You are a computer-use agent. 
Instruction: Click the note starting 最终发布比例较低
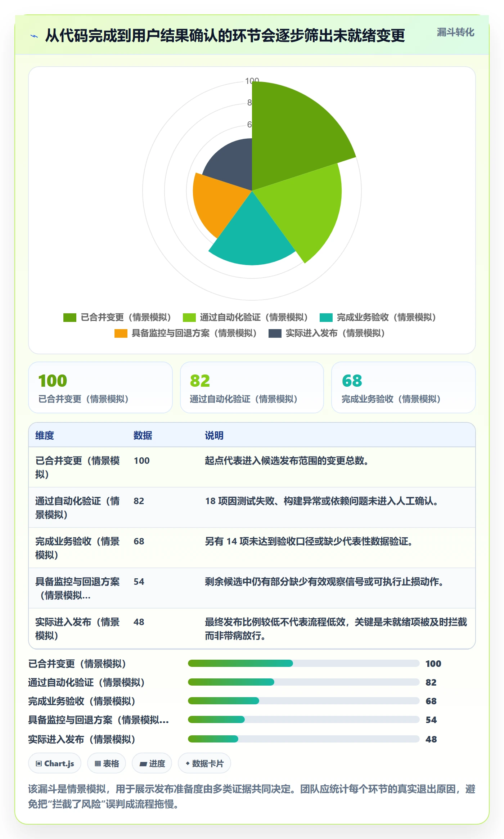coord(336,629)
